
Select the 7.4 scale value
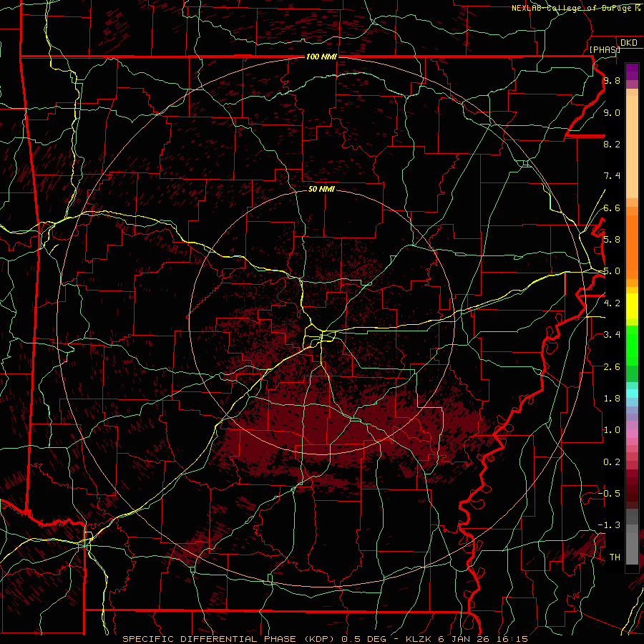612,176
